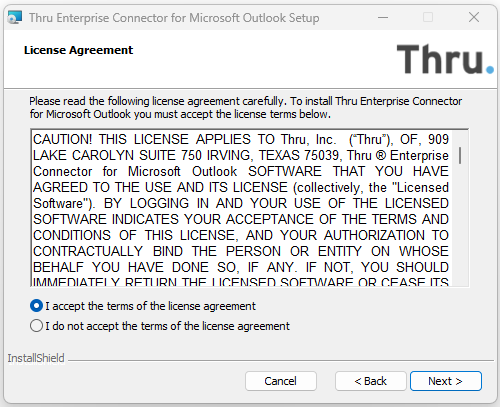Click the InstallShield label

(36, 358)
